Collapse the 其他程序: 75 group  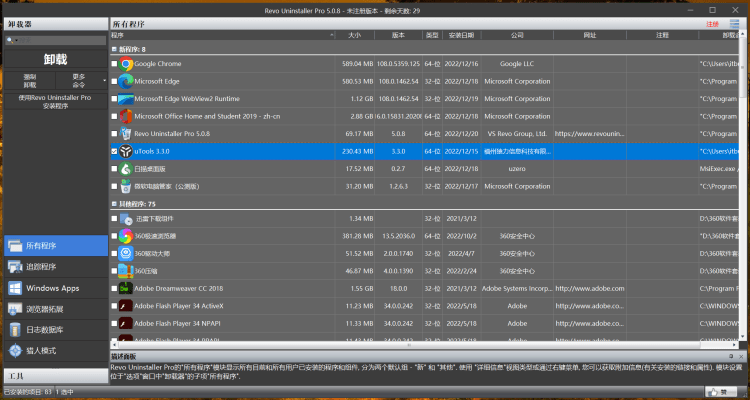(114, 204)
